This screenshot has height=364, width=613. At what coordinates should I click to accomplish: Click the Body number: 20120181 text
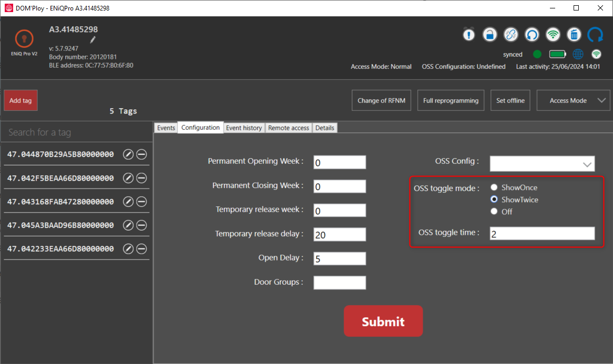click(x=83, y=57)
